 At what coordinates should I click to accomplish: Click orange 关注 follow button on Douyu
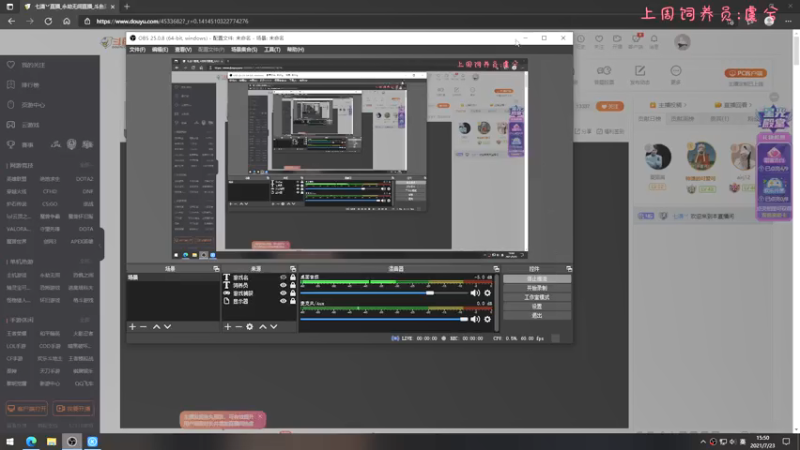[x=610, y=106]
